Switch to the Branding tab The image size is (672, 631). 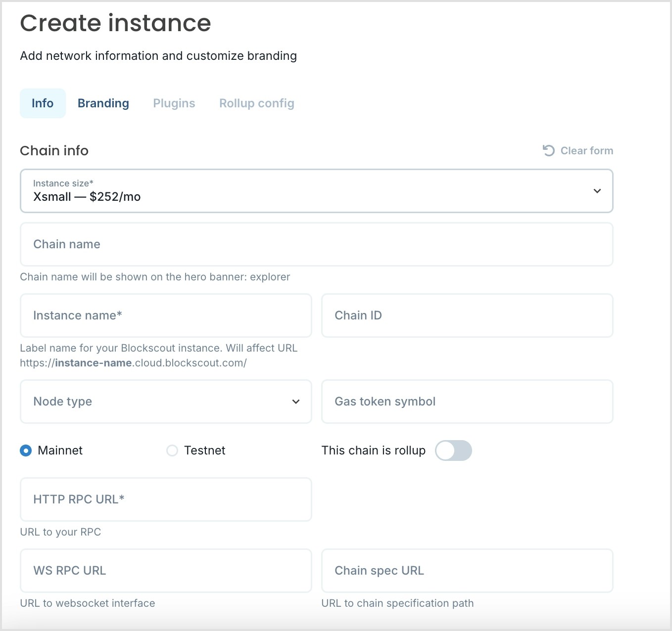pyautogui.click(x=103, y=103)
